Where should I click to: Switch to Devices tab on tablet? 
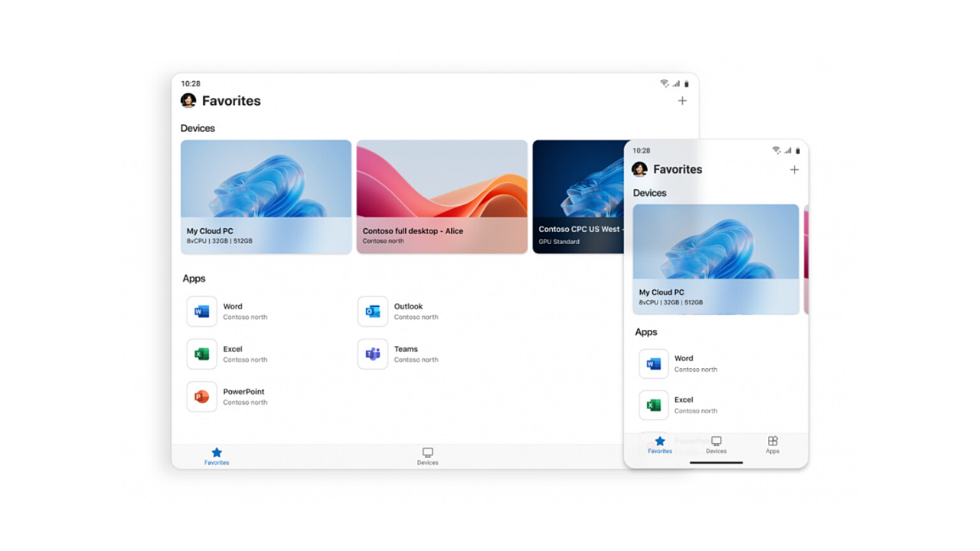coord(427,456)
